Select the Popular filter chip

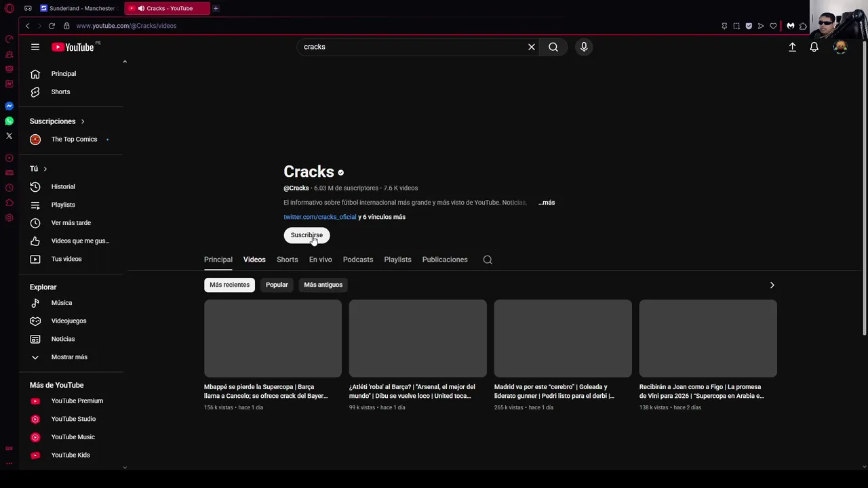click(x=277, y=285)
